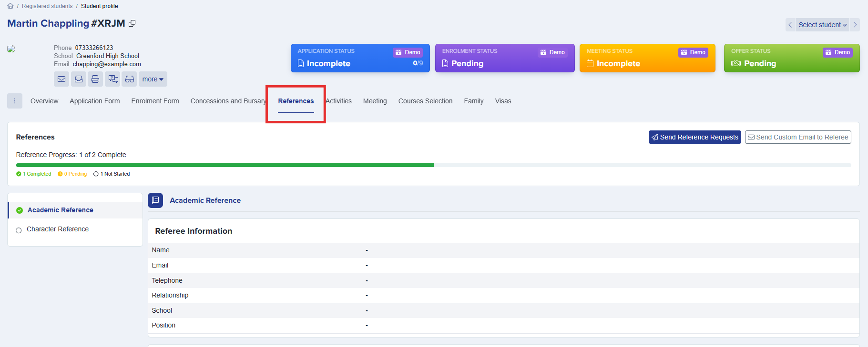Click the Application Status Incomplete card

tap(360, 58)
